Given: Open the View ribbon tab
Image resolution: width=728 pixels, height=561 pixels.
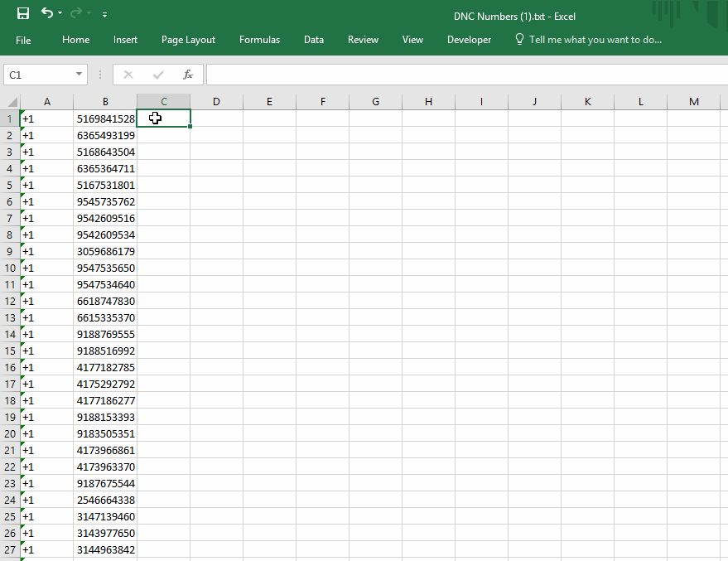Looking at the screenshot, I should (412, 40).
